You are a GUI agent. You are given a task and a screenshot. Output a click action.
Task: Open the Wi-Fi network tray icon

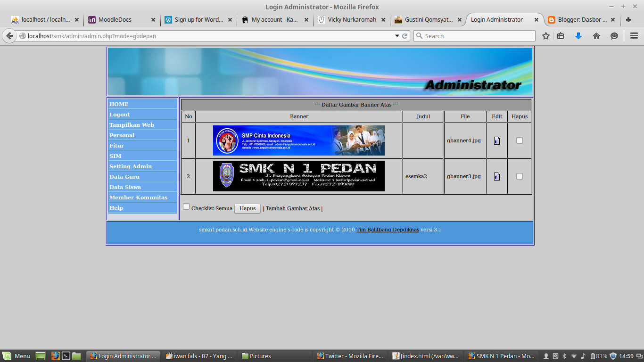574,356
